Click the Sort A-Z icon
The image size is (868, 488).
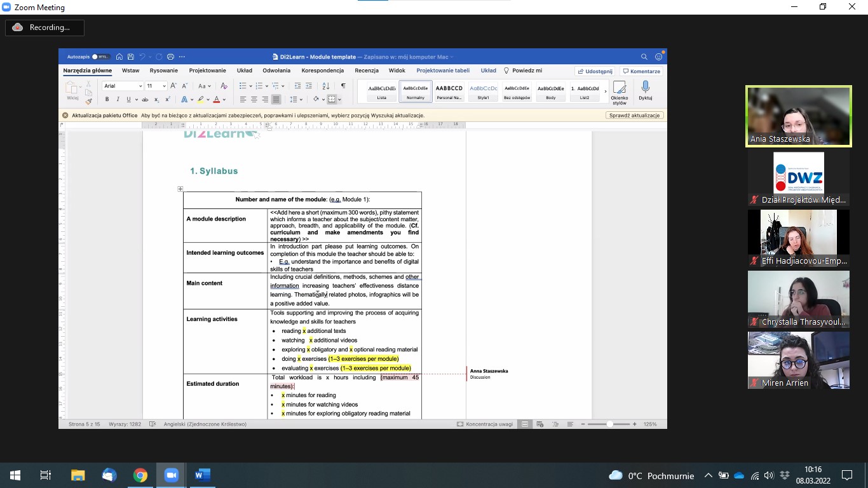click(325, 86)
